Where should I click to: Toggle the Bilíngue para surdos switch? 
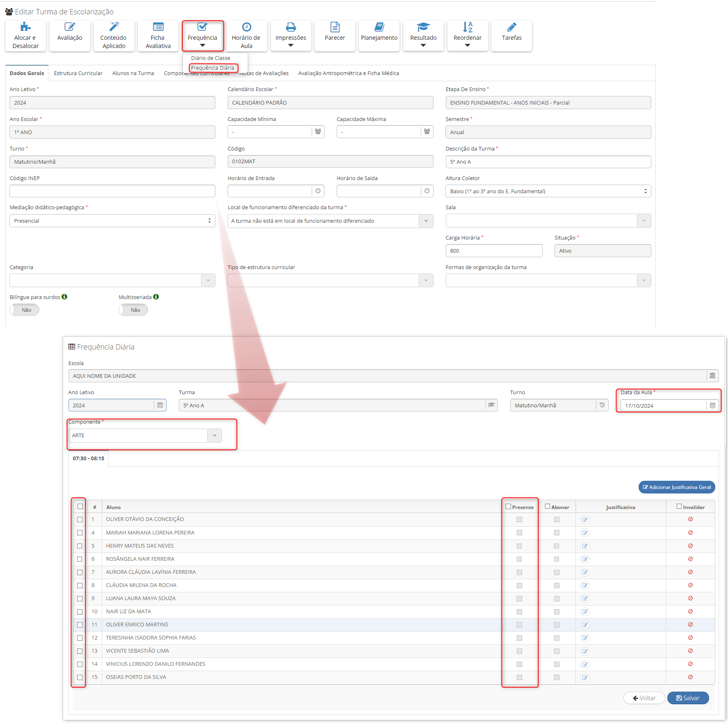(25, 310)
